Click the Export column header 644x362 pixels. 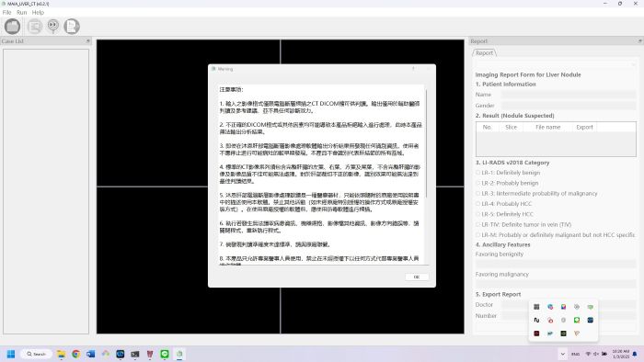(584, 127)
